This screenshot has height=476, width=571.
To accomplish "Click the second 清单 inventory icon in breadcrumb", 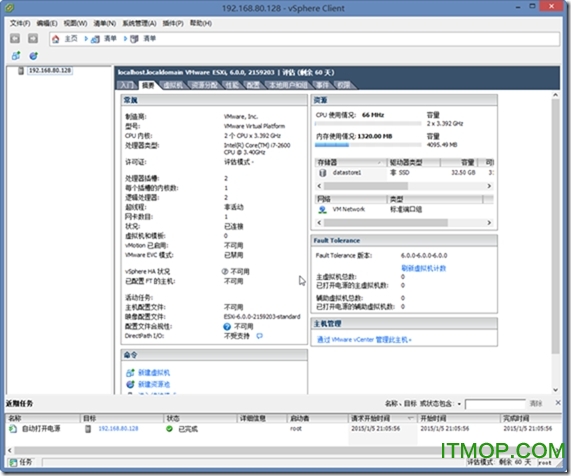I will pos(134,39).
